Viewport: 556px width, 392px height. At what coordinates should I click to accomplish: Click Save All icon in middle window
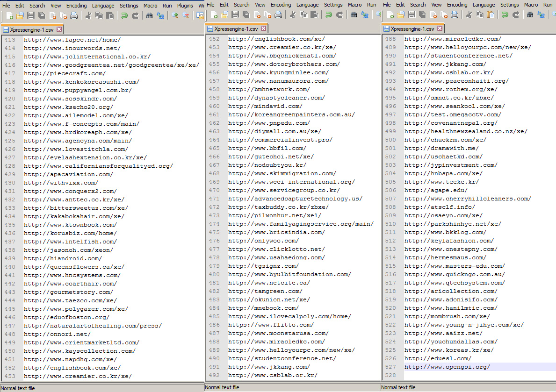[x=246, y=14]
